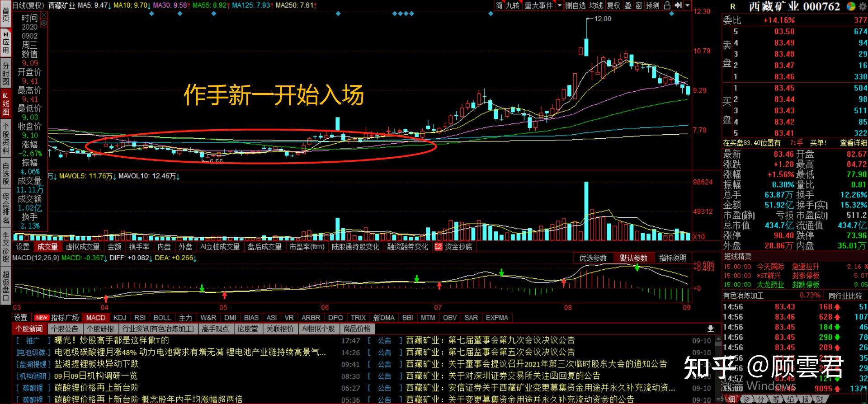Screen dimensions: 868x404
Task: Open news 盐湖提锂板块异动下跌
Action: 97,364
